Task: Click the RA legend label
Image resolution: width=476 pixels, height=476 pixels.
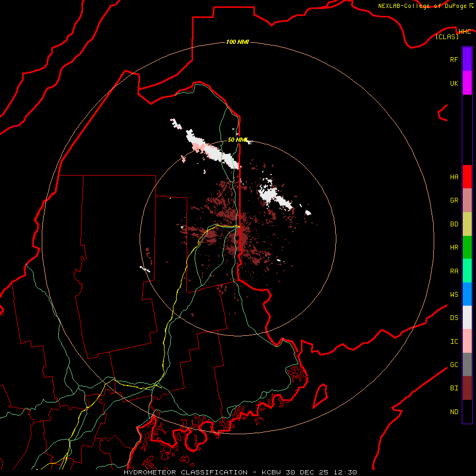Action: [454, 271]
